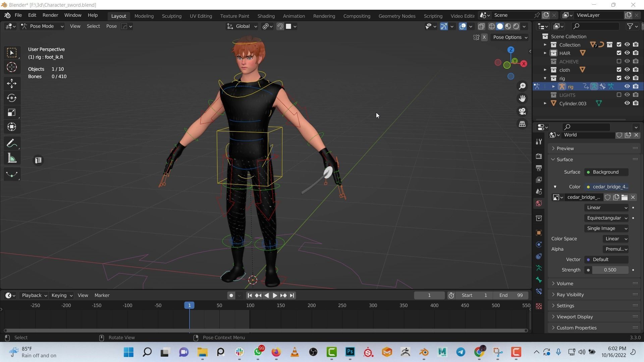Hide the cloth collection in viewport
The image size is (644, 362).
(627, 70)
